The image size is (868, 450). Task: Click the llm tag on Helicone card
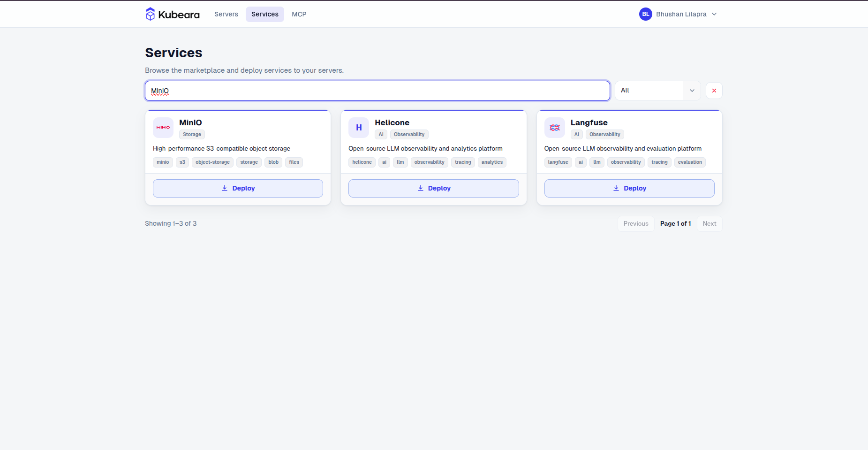[400, 162]
